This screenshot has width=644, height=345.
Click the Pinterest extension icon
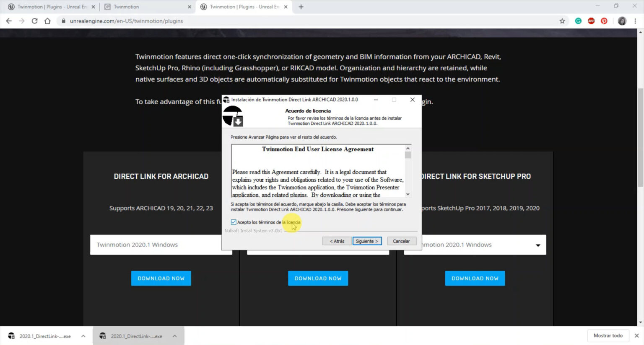tap(604, 21)
